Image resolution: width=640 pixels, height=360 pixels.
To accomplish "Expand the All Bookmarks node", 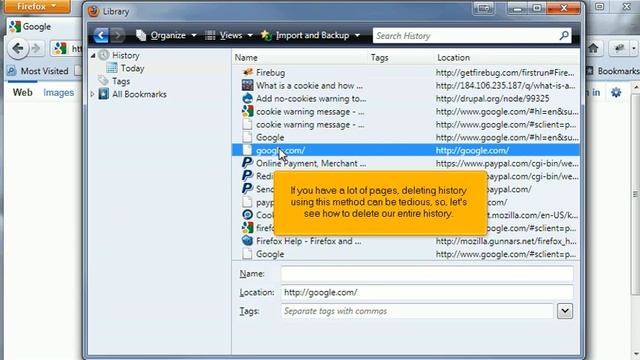I will (93, 94).
